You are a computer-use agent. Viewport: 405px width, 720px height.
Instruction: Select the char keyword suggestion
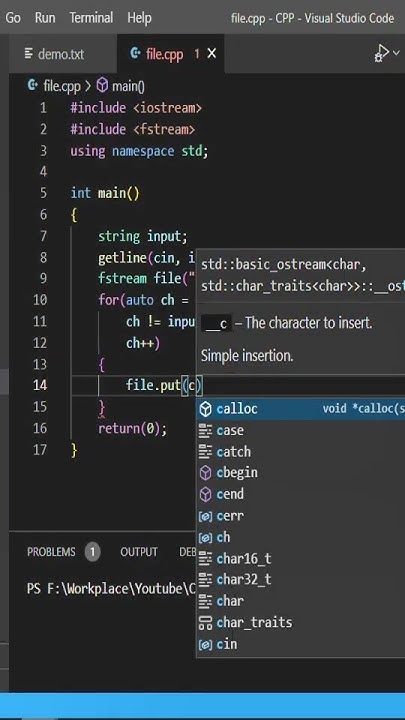point(301,601)
